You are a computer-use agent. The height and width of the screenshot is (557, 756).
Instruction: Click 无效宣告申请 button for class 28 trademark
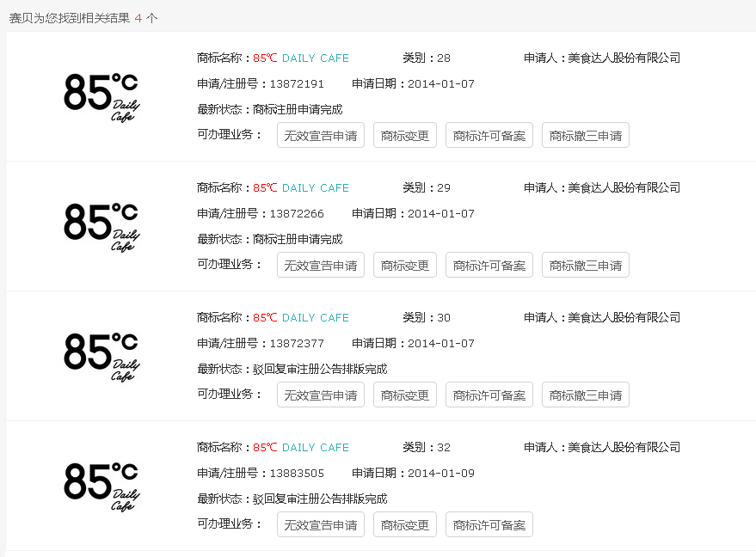[x=321, y=136]
